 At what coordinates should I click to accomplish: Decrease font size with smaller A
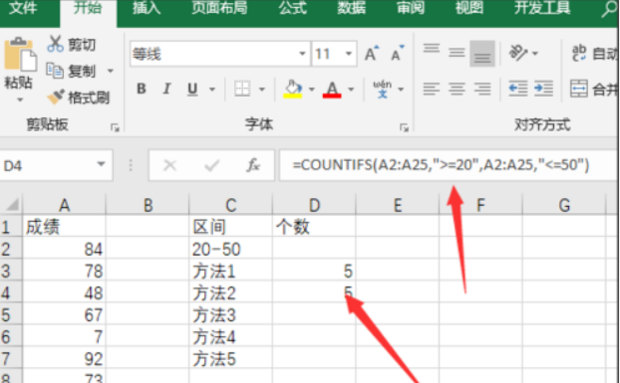(397, 53)
